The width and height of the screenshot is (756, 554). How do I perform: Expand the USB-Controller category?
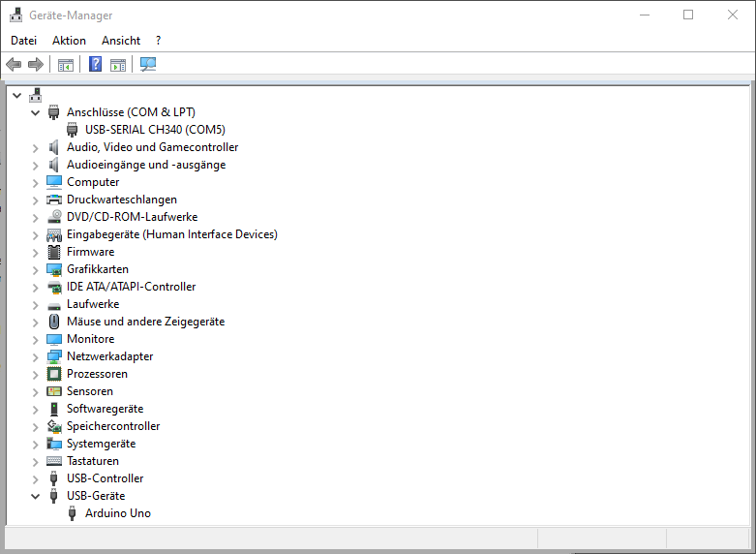[x=35, y=479]
